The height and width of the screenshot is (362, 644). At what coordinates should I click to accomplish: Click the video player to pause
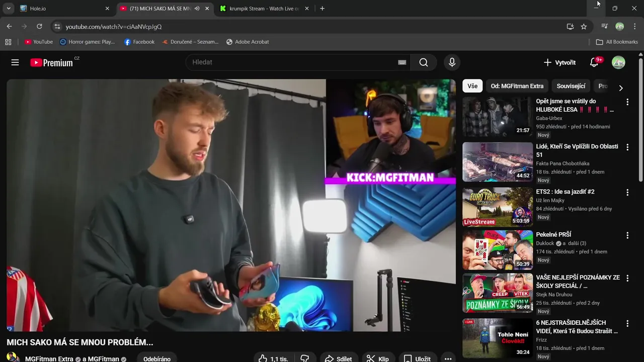pos(231,205)
